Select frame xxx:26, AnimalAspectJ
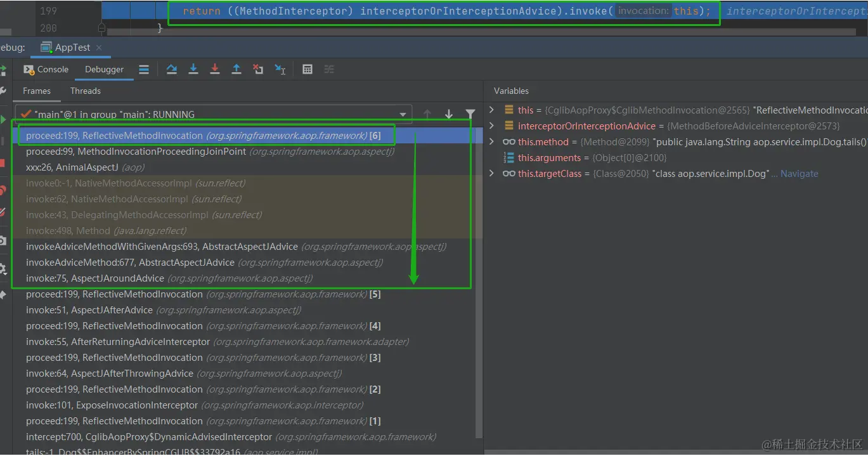This screenshot has width=868, height=456. coord(248,167)
